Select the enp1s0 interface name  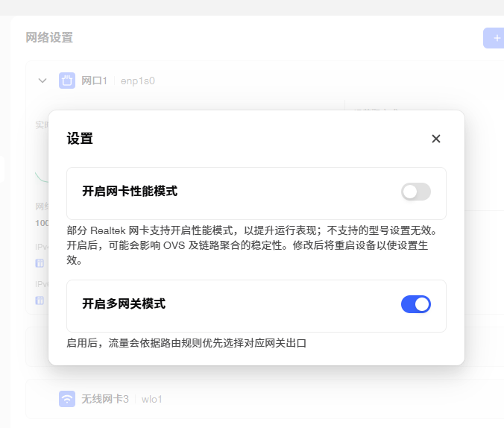pyautogui.click(x=138, y=81)
